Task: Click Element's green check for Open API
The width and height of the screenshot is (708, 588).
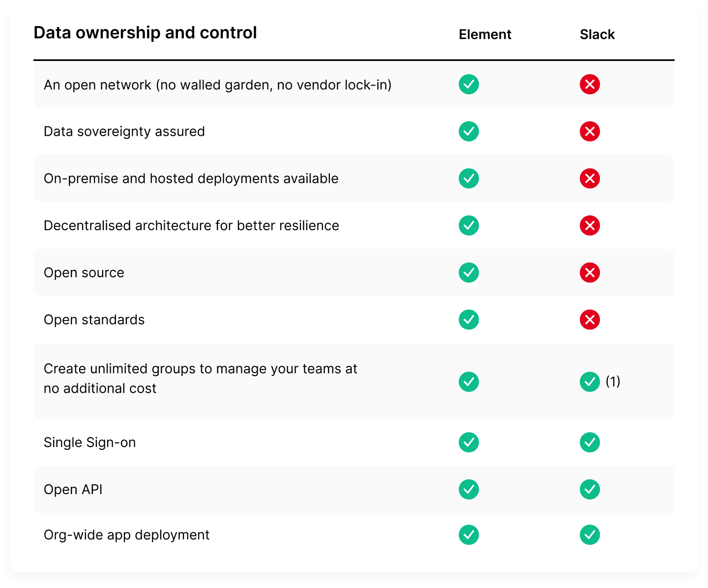Action: (x=469, y=489)
